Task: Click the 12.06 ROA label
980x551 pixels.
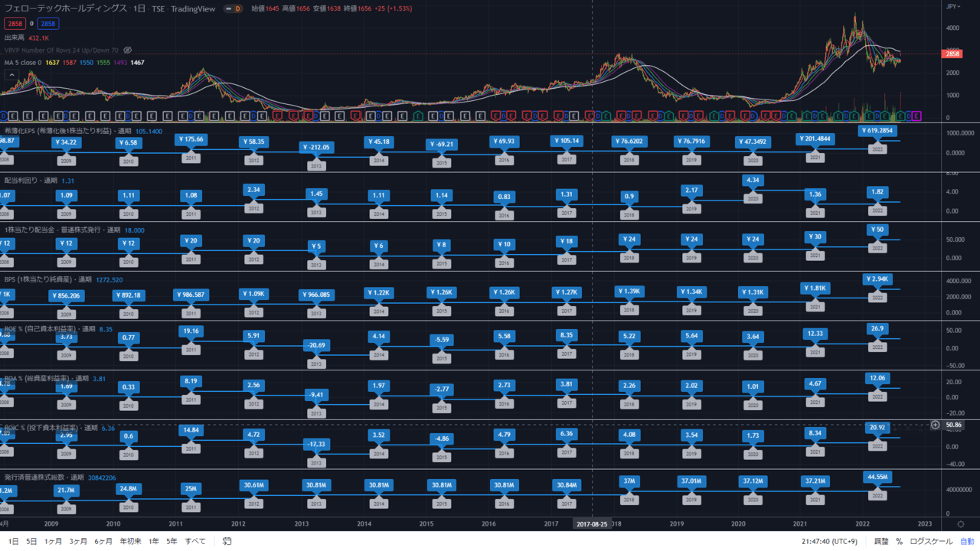Action: pyautogui.click(x=878, y=378)
